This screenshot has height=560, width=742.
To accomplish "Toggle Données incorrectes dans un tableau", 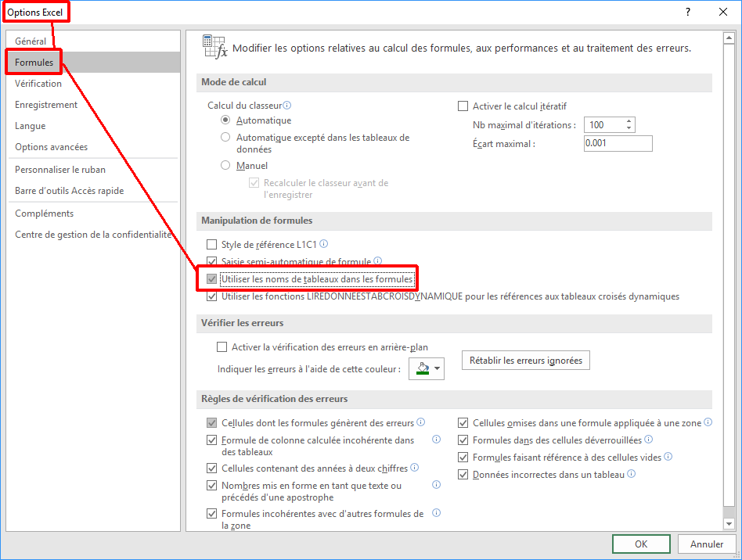I will pos(463,475).
